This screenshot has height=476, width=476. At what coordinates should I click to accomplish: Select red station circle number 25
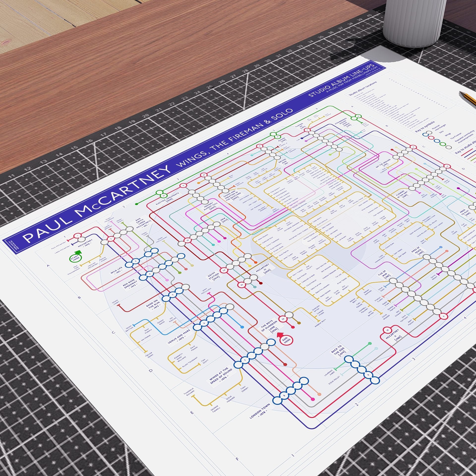point(242,285)
